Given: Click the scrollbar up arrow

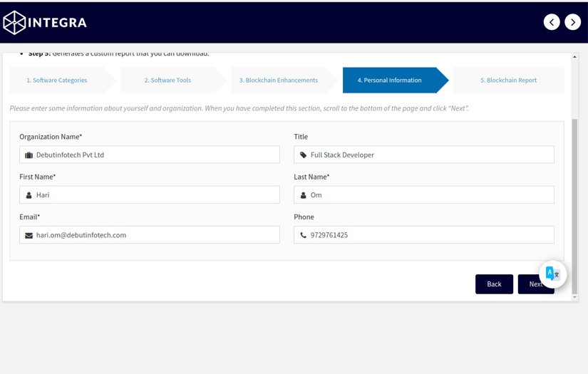Looking at the screenshot, I should (574, 56).
